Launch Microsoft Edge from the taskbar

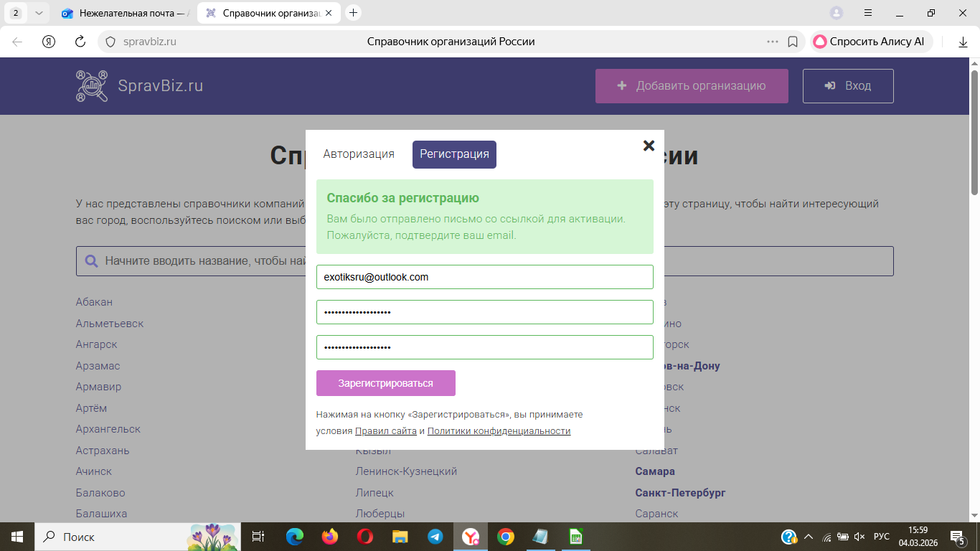295,537
